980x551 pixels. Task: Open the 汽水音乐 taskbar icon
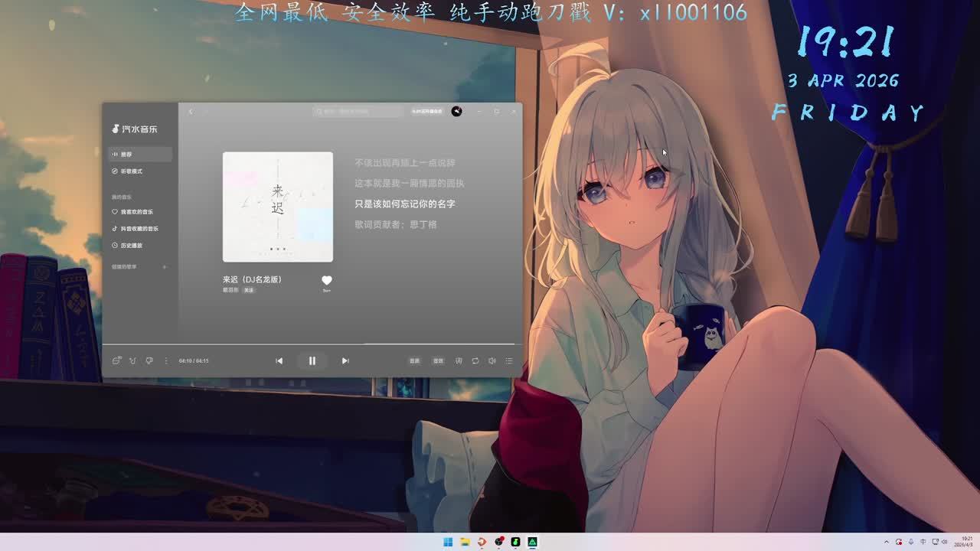pyautogui.click(x=515, y=542)
